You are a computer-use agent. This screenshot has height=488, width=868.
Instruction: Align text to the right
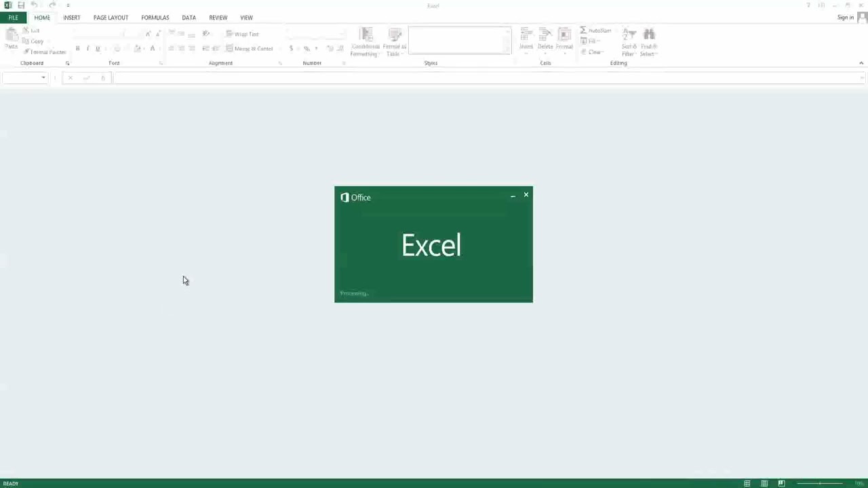(x=191, y=49)
